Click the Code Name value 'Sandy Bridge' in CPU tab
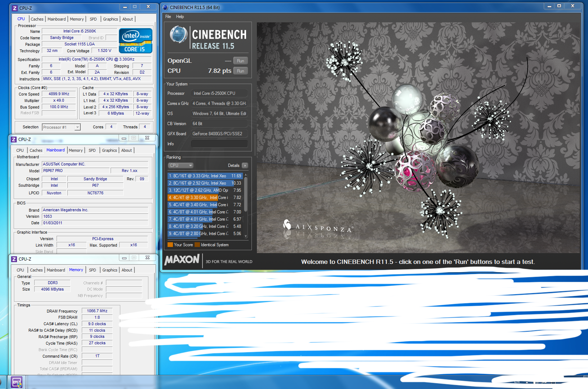Viewport: 588px width, 389px height. 62,37
